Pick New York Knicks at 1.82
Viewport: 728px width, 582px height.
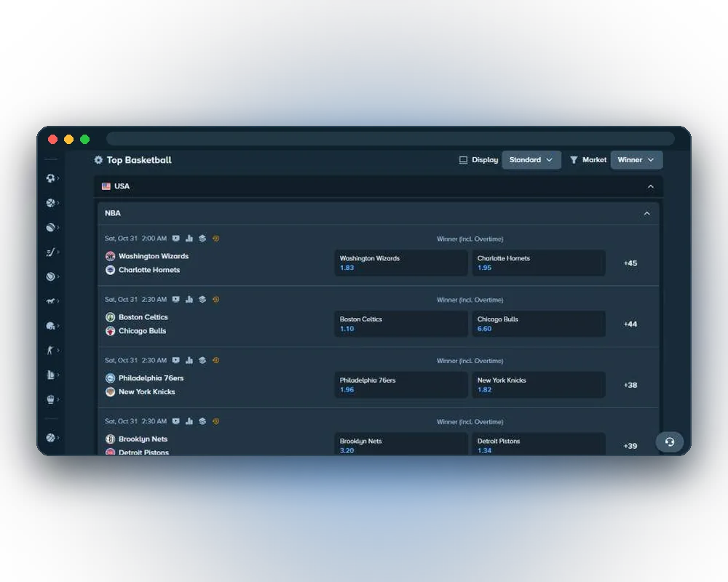pyautogui.click(x=539, y=385)
